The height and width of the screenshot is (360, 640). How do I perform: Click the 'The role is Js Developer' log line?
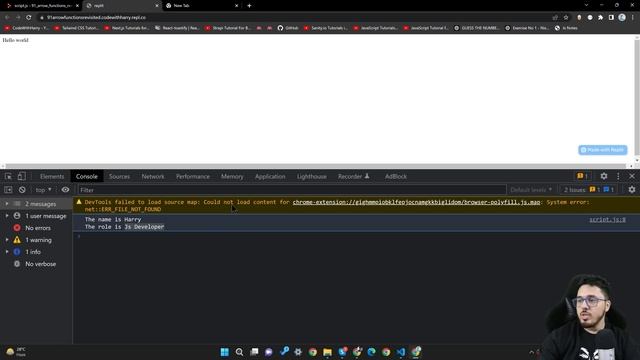pyautogui.click(x=124, y=227)
